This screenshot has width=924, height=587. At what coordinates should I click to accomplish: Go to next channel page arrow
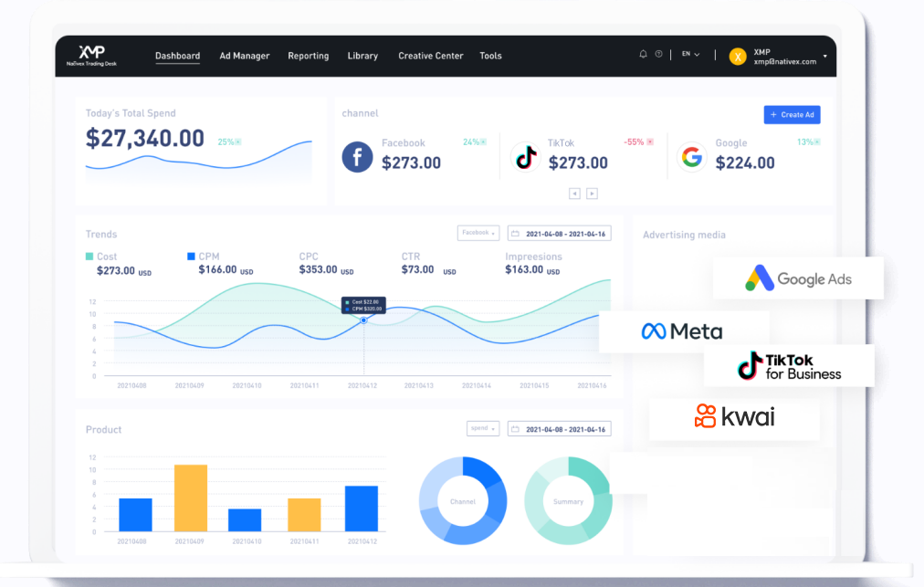[593, 194]
